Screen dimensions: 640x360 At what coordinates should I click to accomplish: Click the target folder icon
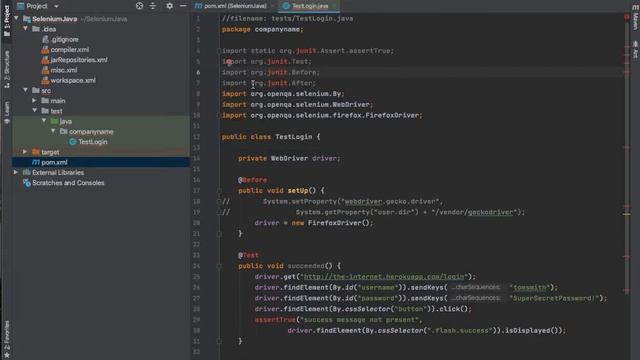(36, 152)
